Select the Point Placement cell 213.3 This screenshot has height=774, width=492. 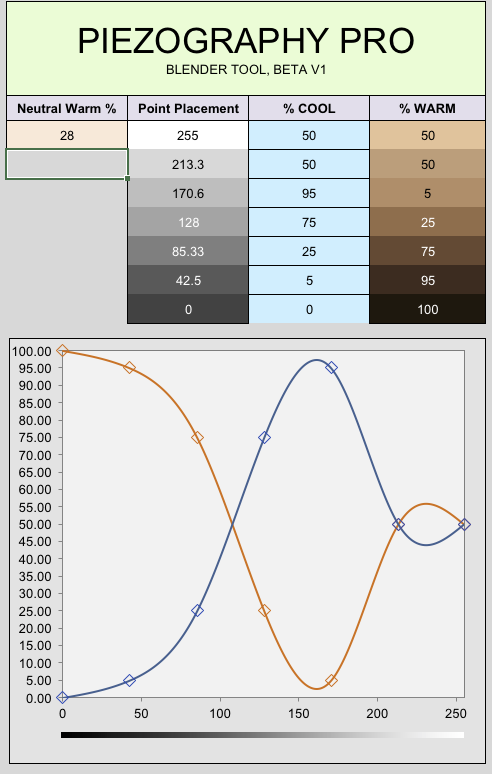pyautogui.click(x=188, y=164)
